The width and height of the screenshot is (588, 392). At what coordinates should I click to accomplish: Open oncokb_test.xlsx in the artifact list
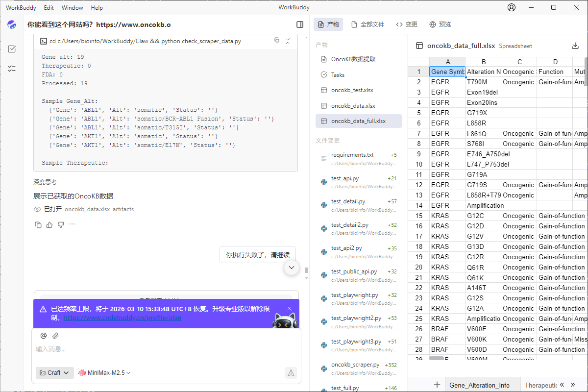point(359,90)
